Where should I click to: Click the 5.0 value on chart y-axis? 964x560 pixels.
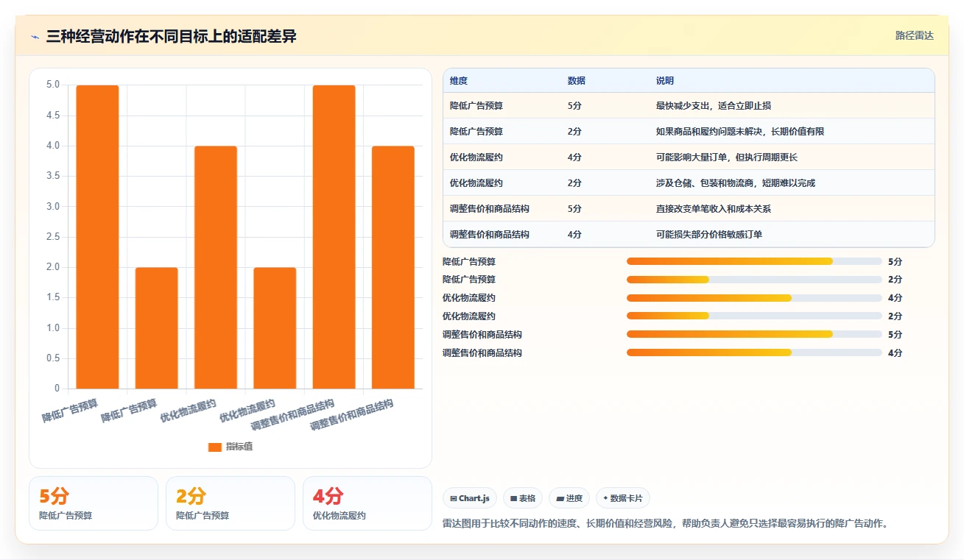coord(53,85)
